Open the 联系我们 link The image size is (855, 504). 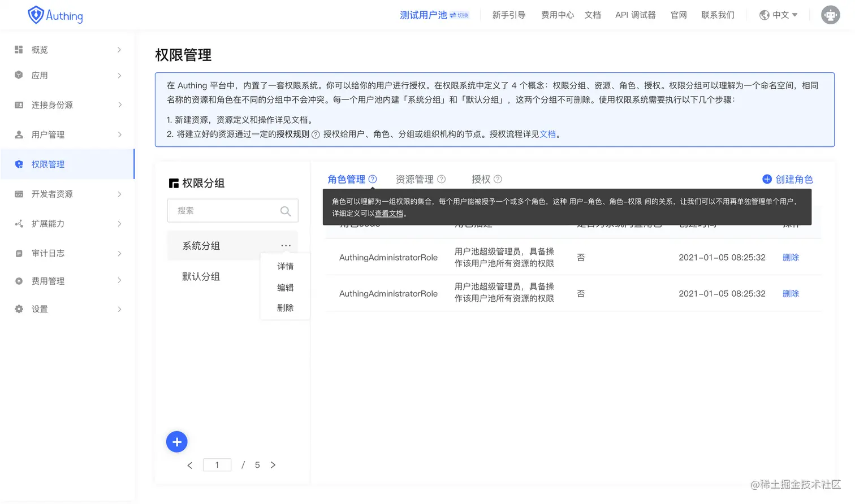tap(718, 15)
